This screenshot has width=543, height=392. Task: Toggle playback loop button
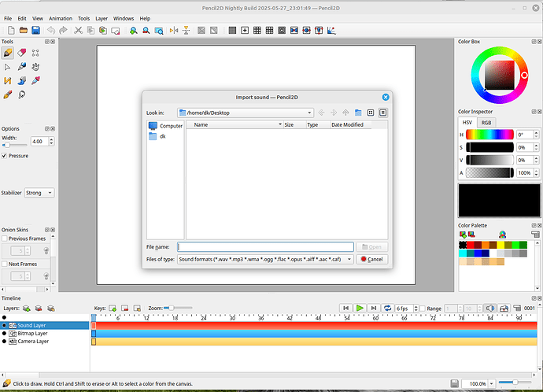(x=387, y=309)
